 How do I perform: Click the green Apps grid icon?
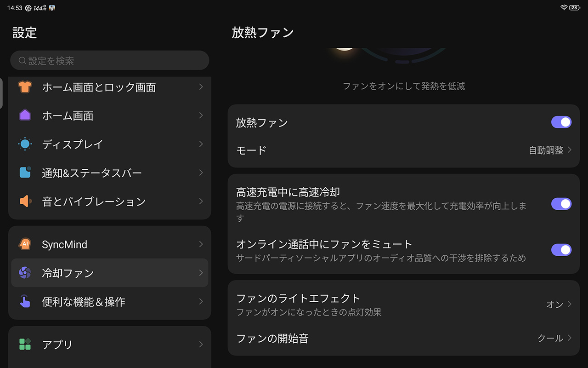pos(25,344)
